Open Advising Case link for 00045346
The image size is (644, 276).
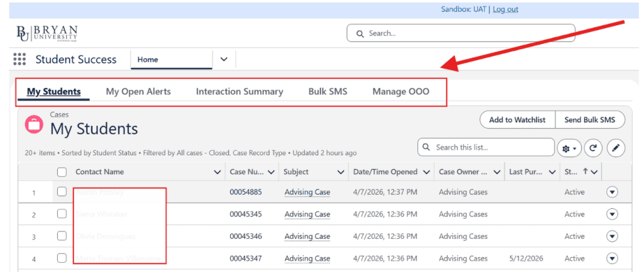point(307,236)
